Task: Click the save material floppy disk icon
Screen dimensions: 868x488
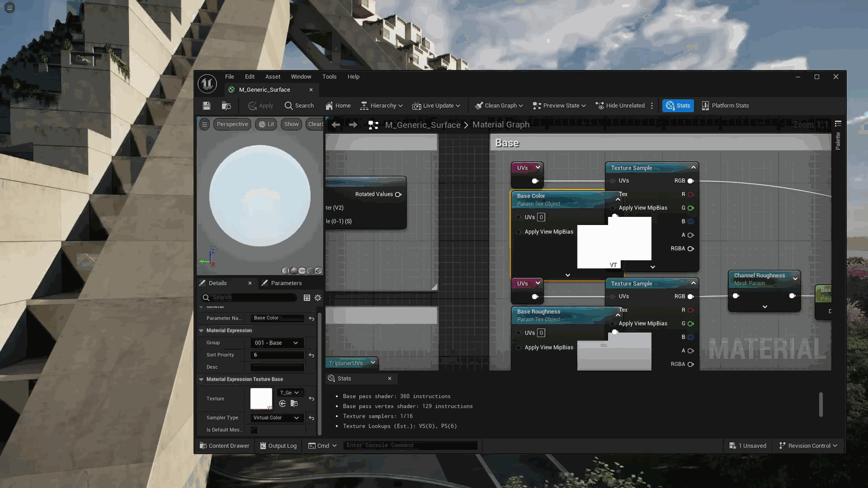Action: [206, 106]
